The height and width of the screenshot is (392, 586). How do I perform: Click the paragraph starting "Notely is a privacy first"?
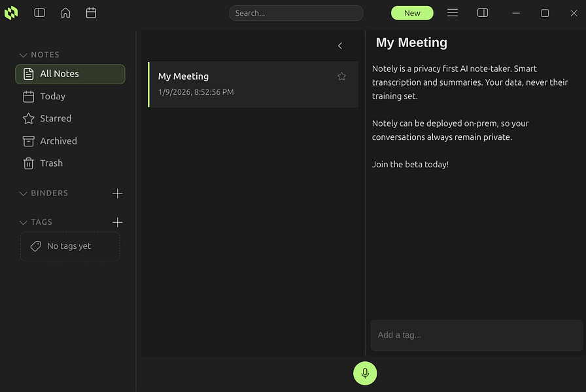[x=470, y=82]
